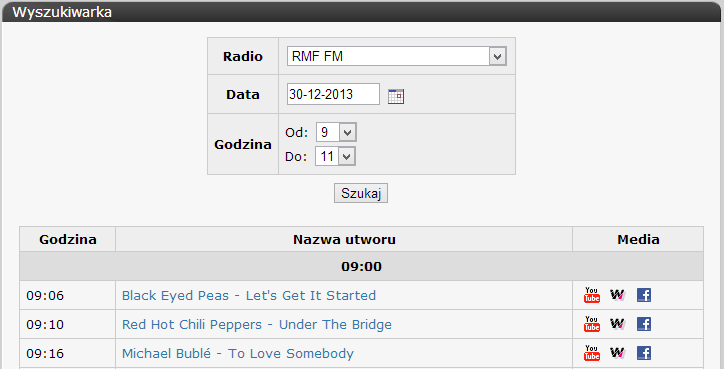This screenshot has height=369, width=724.
Task: Click the W icon for Michael Bublé song
Action: pos(617,353)
